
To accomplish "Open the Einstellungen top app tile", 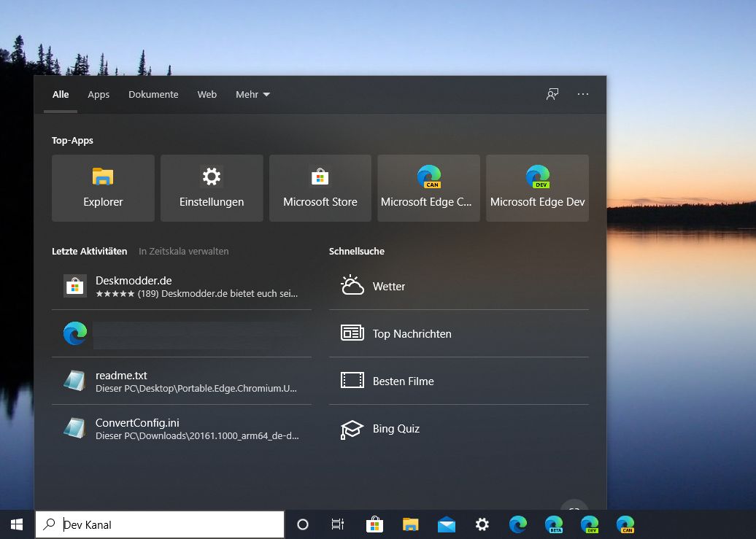I will pyautogui.click(x=212, y=188).
